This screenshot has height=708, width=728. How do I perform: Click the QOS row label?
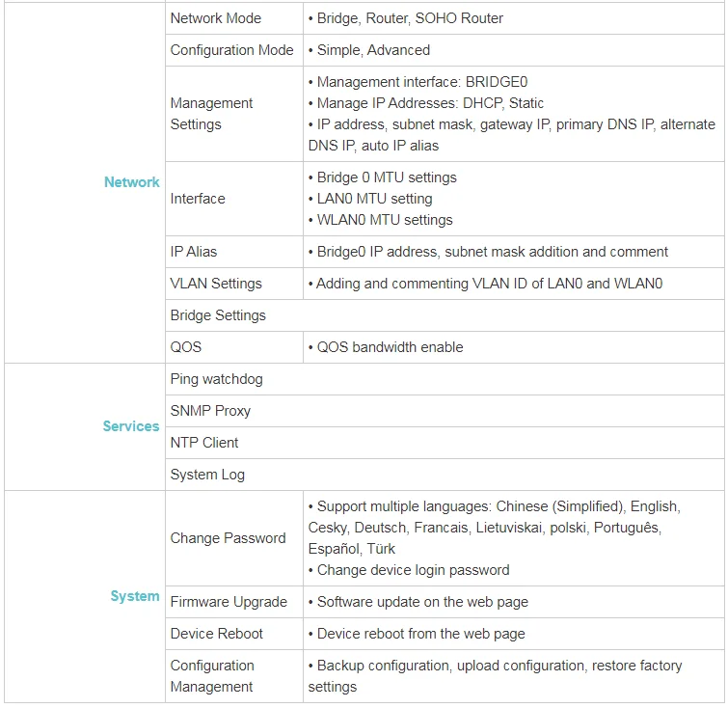[186, 347]
